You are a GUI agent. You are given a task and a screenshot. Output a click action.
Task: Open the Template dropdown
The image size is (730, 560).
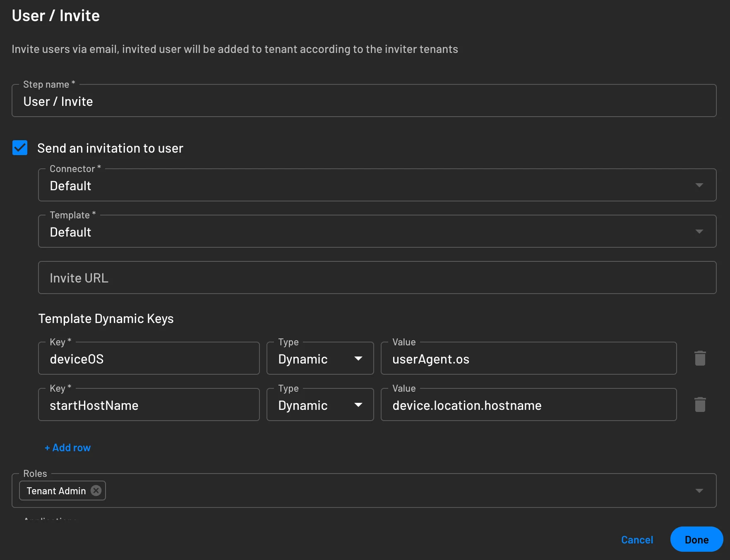point(377,231)
